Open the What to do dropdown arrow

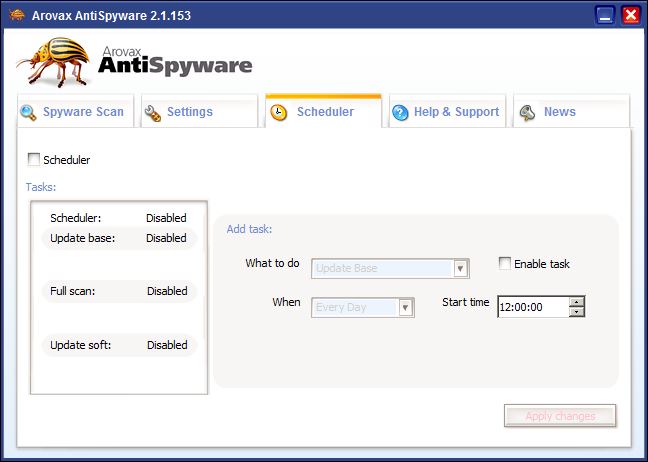pyautogui.click(x=460, y=269)
